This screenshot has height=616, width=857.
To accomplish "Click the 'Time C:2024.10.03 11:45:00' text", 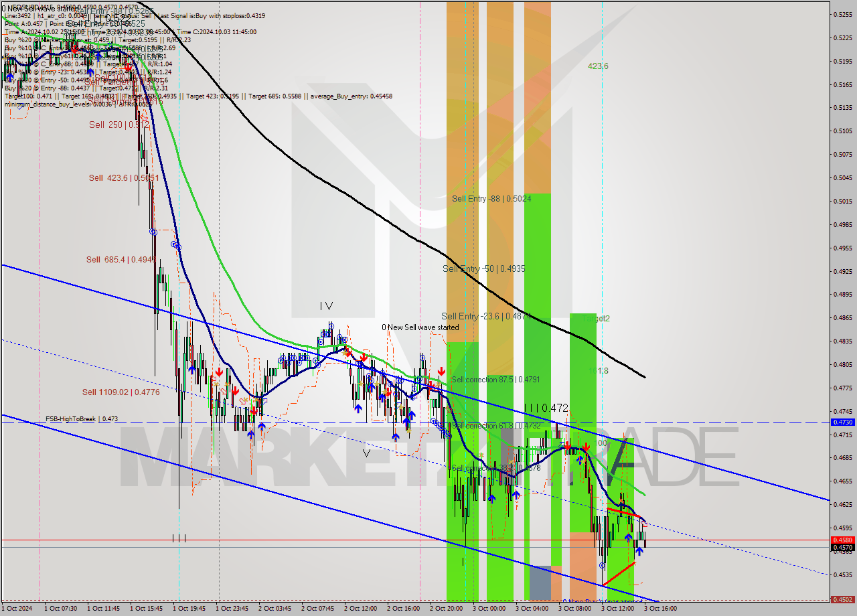I will coord(216,31).
